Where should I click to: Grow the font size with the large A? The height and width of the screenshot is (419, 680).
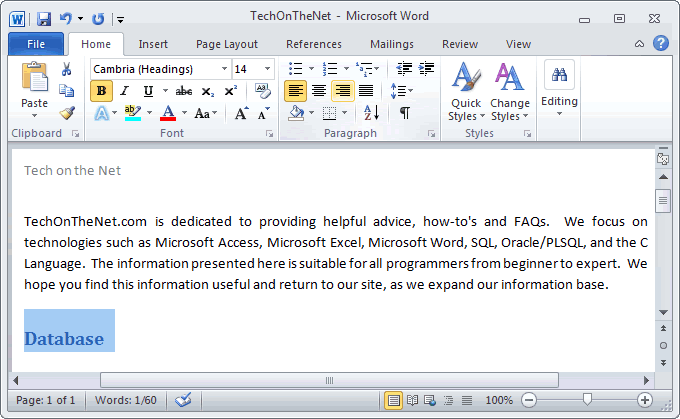coord(241,114)
